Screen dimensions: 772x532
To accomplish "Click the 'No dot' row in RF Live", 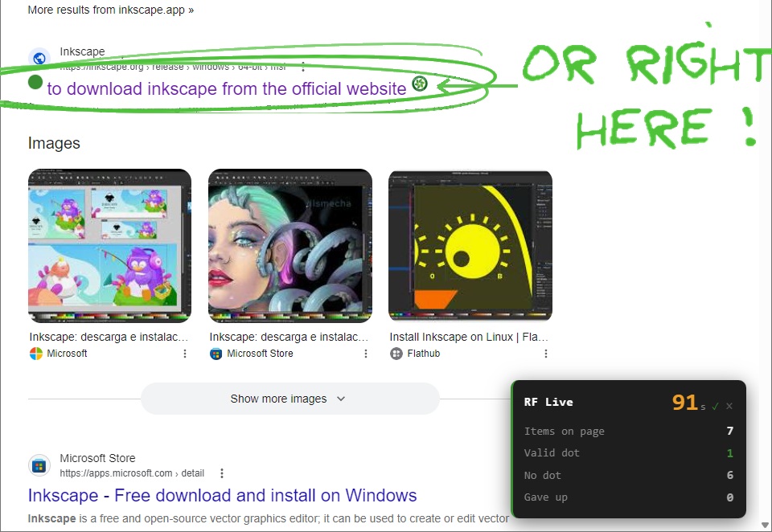I will [x=629, y=476].
